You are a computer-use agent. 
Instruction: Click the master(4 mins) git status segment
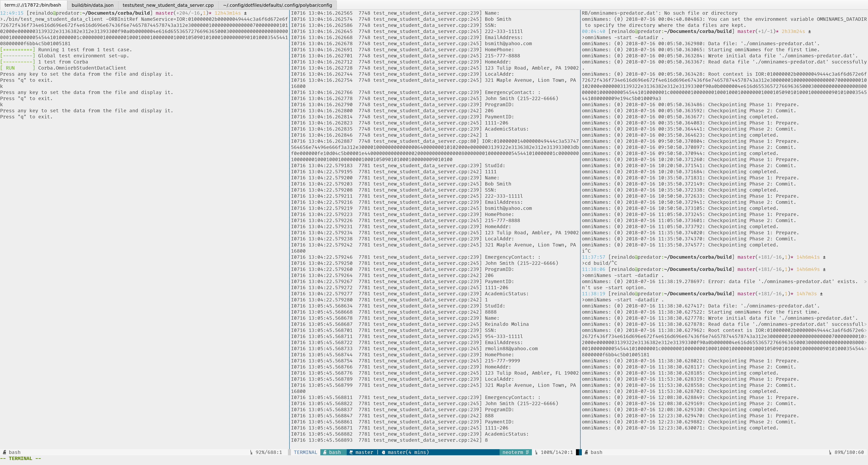[x=408, y=452]
